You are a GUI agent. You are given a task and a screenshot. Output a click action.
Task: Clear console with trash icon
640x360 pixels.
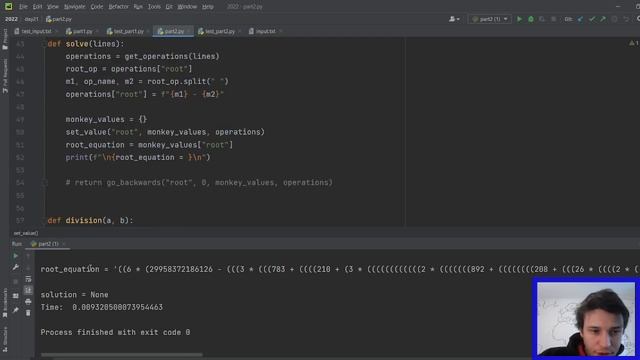click(x=28, y=313)
